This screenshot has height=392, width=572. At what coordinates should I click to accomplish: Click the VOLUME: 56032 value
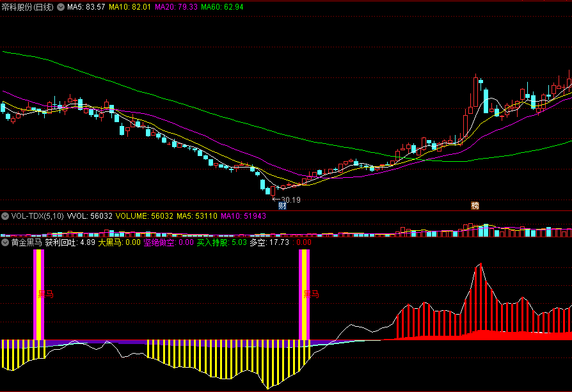tap(145, 216)
